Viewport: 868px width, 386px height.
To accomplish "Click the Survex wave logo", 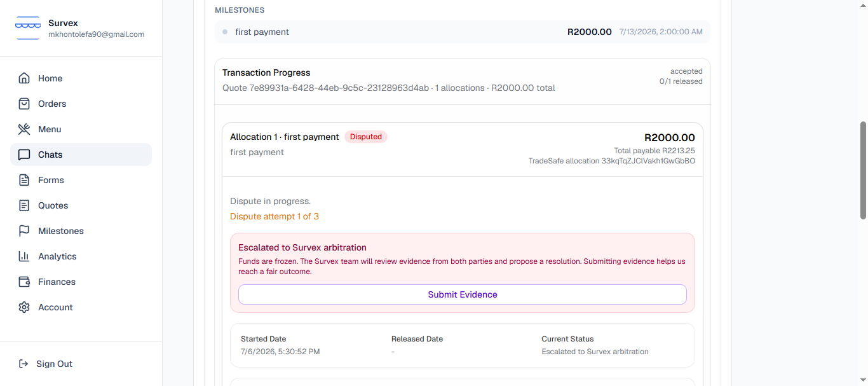I will [x=28, y=28].
